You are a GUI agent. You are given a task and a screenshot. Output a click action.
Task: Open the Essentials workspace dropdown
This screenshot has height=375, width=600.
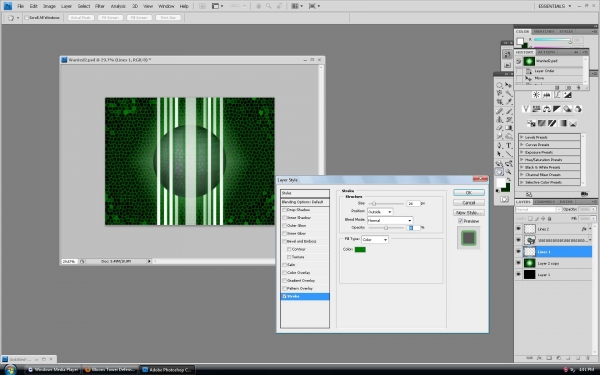pos(554,6)
